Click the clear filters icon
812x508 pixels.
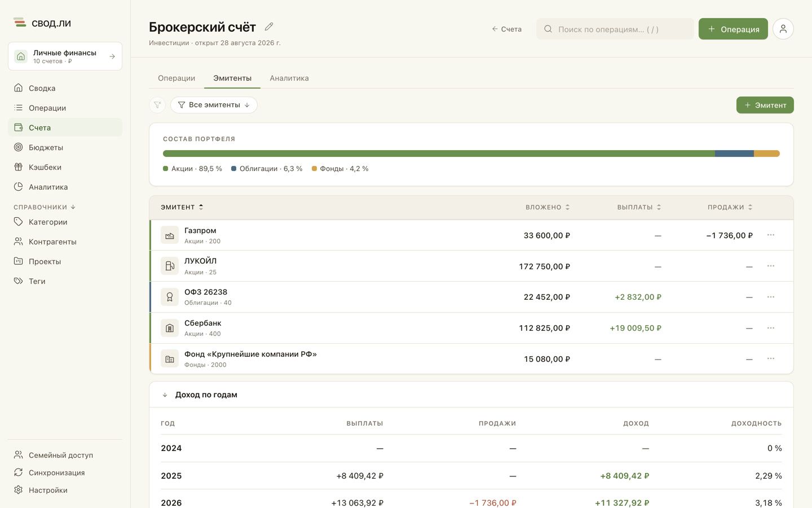(157, 105)
